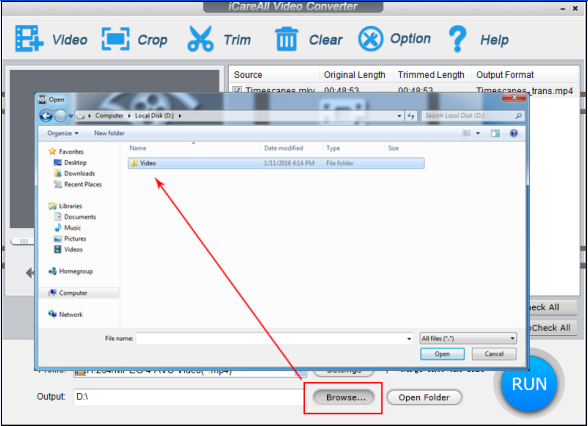Click the dialog help icon
588x426 pixels.
pyautogui.click(x=514, y=133)
